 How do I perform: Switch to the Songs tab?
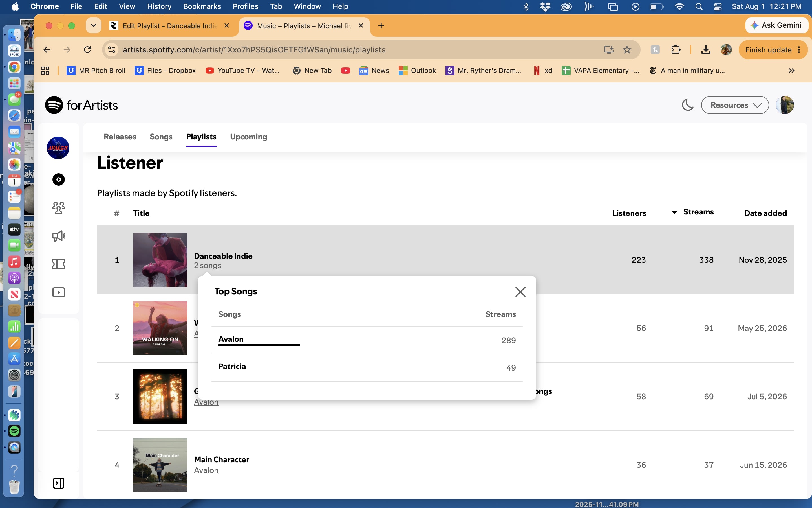pos(161,137)
